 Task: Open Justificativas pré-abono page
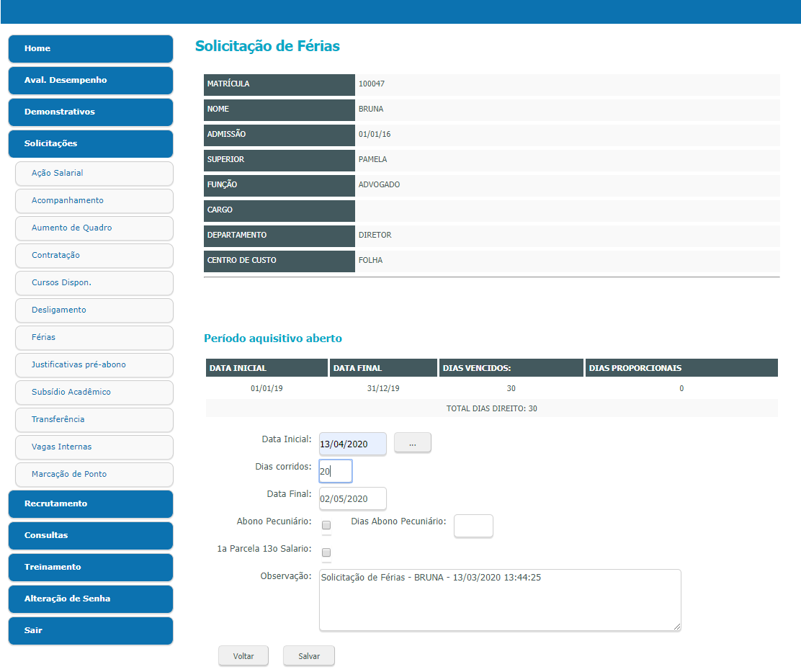pos(94,364)
